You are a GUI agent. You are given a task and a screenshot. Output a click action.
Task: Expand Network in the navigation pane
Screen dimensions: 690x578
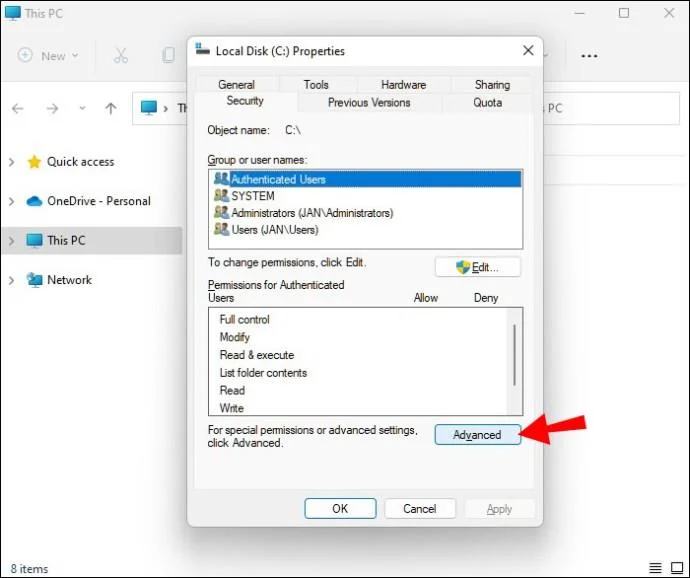(11, 280)
